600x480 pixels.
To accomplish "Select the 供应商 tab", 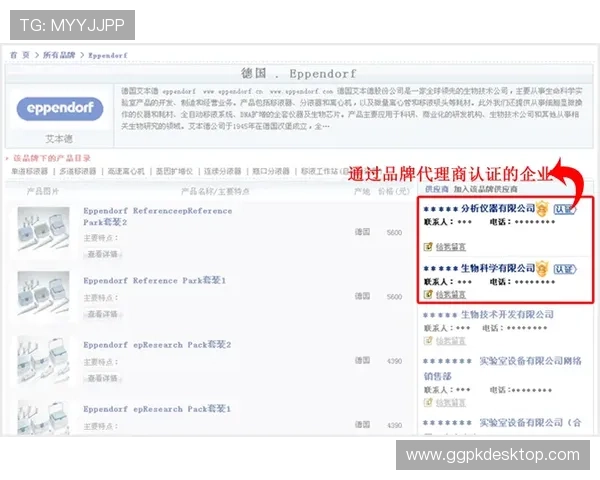I will 437,189.
